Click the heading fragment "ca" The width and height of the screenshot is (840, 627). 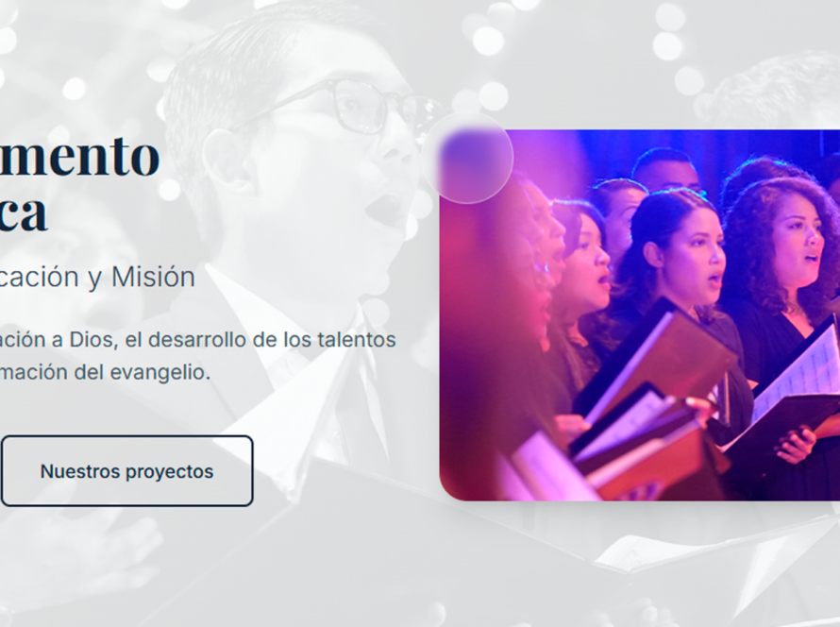click(24, 212)
